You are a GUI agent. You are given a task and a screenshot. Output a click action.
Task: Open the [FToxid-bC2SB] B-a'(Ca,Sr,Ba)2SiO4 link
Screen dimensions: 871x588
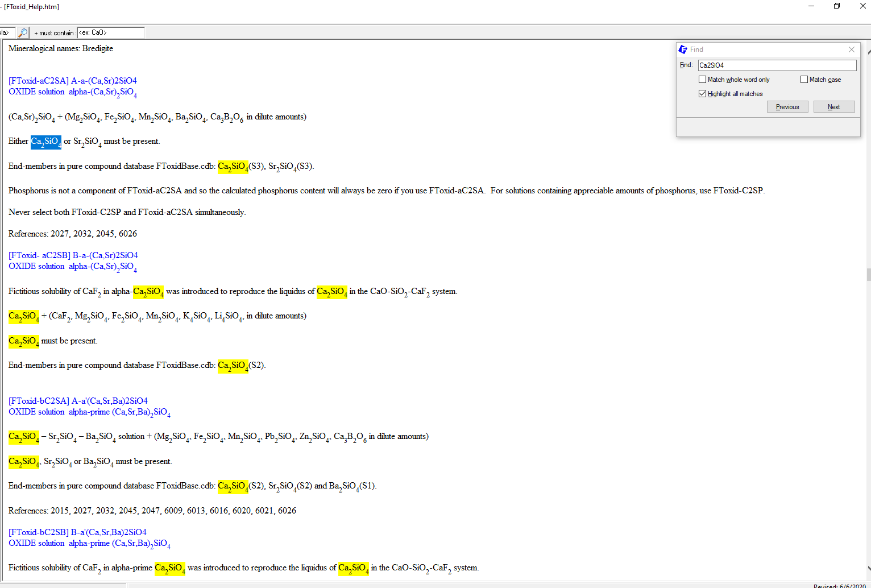77,532
